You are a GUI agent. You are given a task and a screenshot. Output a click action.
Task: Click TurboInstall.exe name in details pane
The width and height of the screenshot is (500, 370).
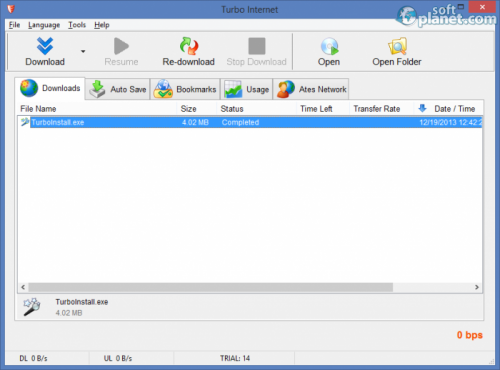[82, 302]
